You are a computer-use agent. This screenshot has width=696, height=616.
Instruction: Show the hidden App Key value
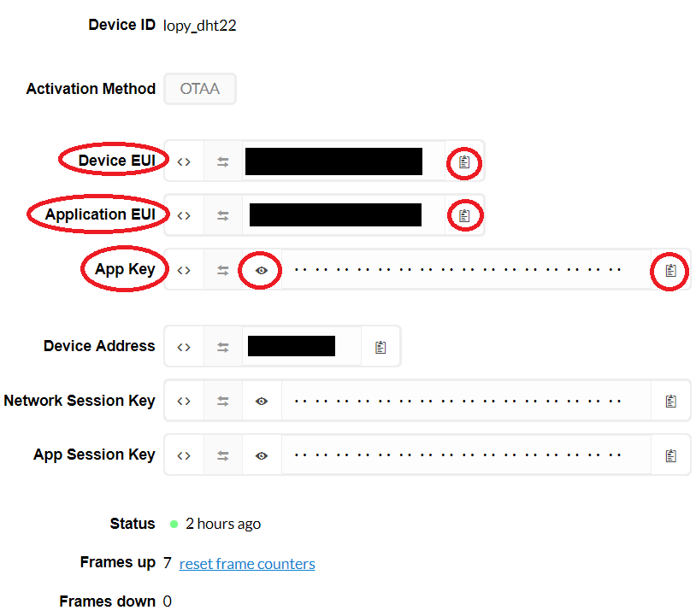[x=262, y=270]
